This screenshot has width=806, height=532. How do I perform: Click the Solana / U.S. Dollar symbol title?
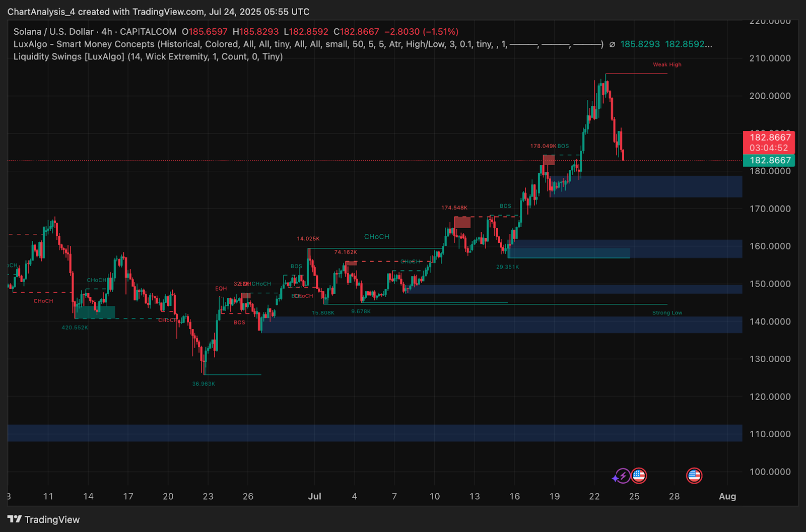click(x=53, y=32)
